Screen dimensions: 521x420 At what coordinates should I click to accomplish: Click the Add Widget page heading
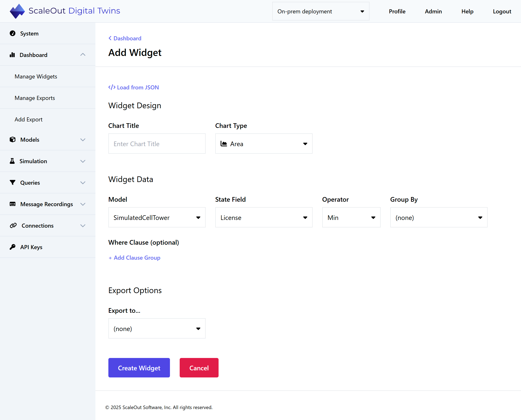[x=135, y=52]
